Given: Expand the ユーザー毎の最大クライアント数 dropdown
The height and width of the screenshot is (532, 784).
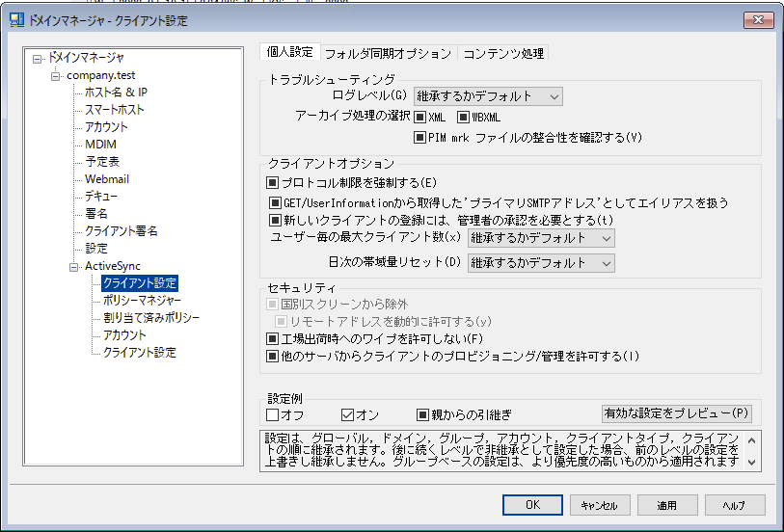Looking at the screenshot, I should click(540, 237).
